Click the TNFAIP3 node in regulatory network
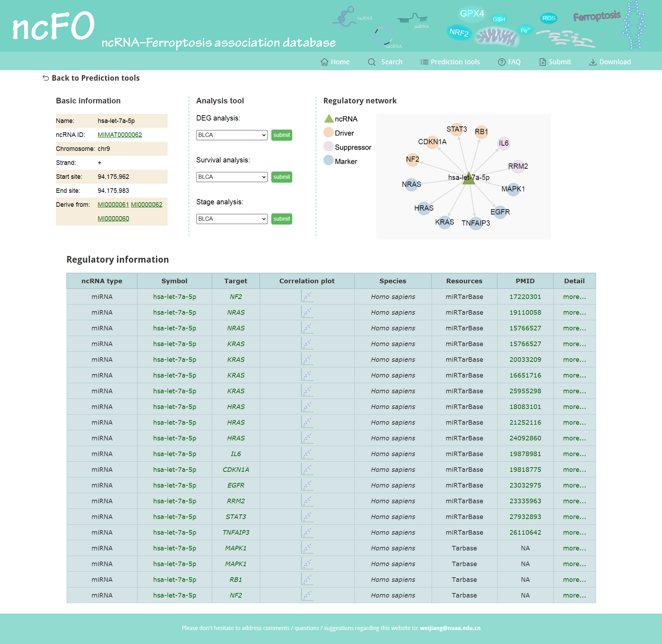Screen dimensions: 662x644 click(476, 223)
